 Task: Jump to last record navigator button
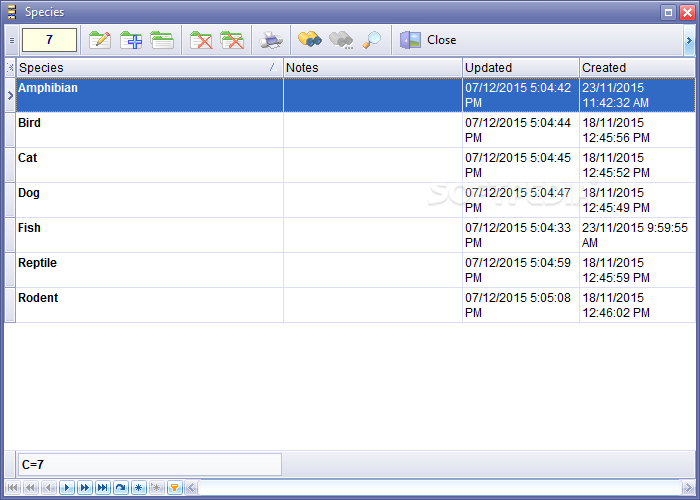(102, 488)
